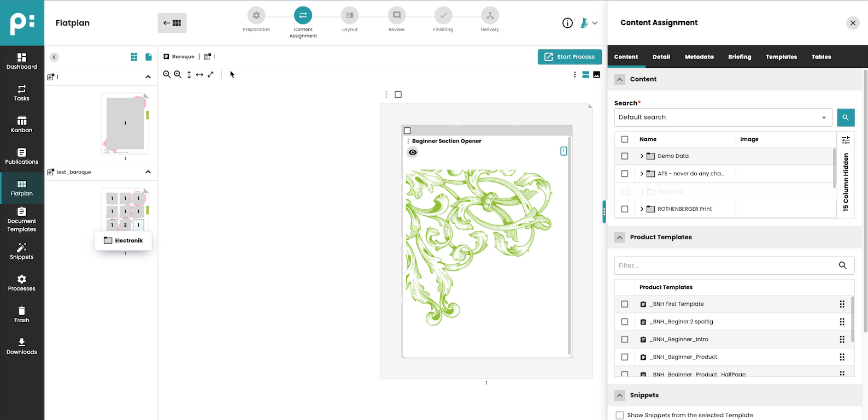This screenshot has height=420, width=868.
Task: Select the pointer cursor tool
Action: click(x=232, y=74)
